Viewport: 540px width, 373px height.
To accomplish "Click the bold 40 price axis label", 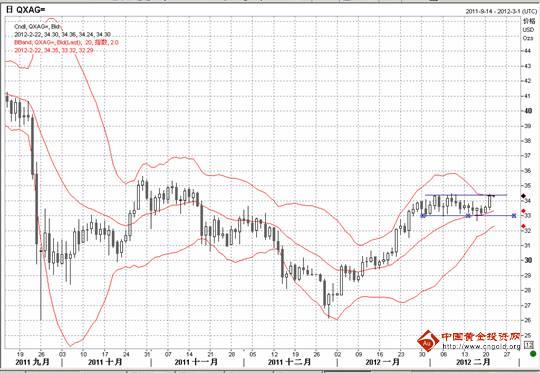I will 528,111.
